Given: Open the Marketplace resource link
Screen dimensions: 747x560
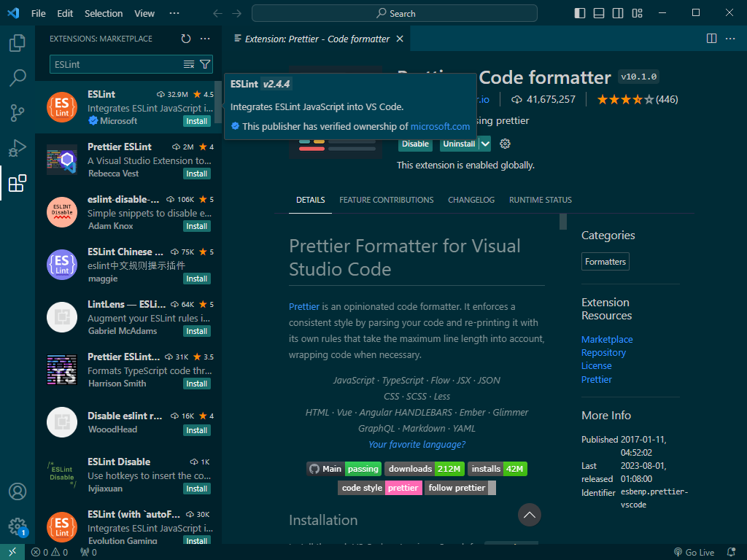Looking at the screenshot, I should coord(606,340).
